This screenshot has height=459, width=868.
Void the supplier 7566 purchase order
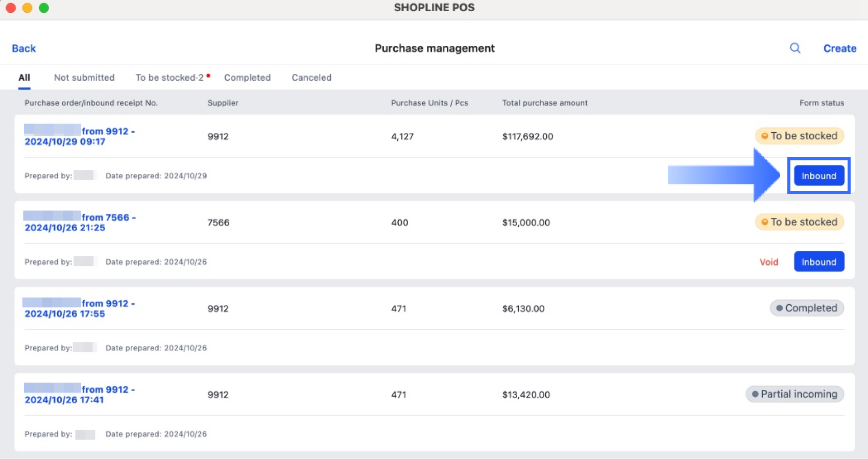point(768,262)
